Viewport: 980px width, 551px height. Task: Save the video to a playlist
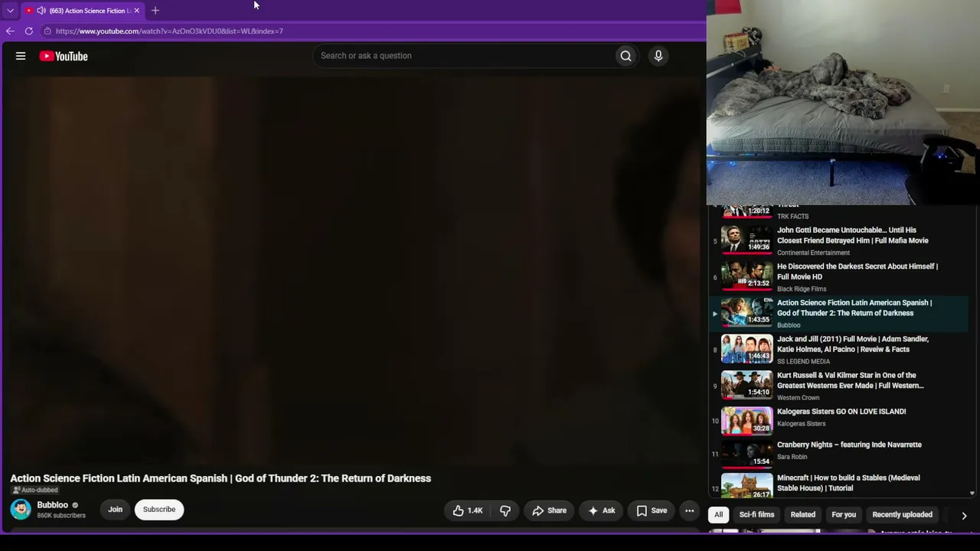(652, 510)
